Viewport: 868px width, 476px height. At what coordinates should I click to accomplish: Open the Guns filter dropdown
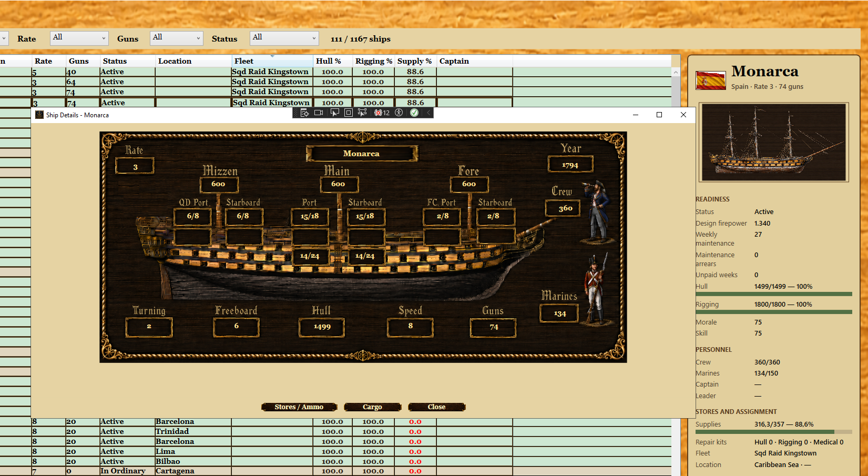click(x=177, y=38)
